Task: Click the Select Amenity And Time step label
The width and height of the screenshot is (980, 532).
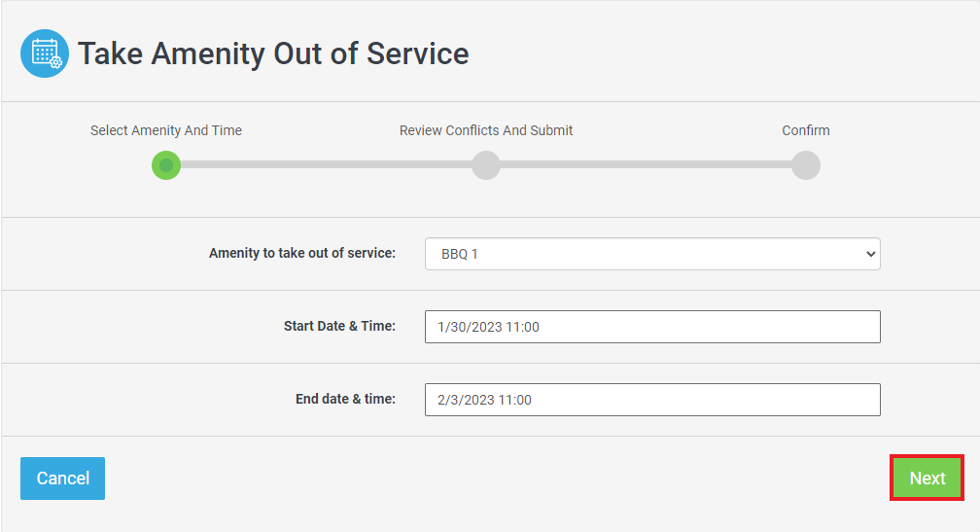Action: coord(166,130)
